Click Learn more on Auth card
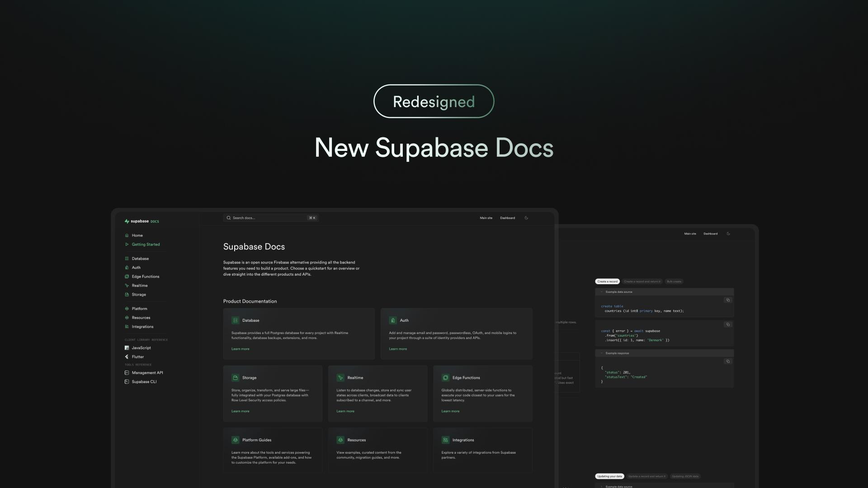 398,349
